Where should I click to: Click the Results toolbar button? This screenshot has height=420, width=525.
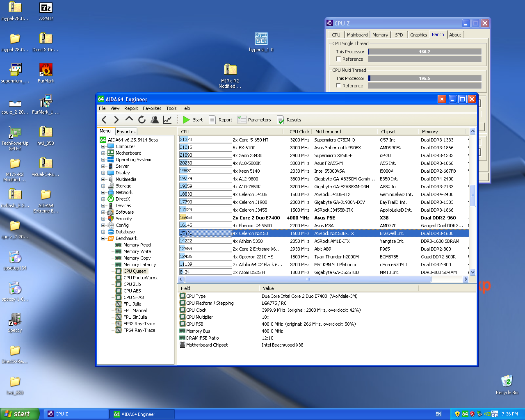click(289, 120)
